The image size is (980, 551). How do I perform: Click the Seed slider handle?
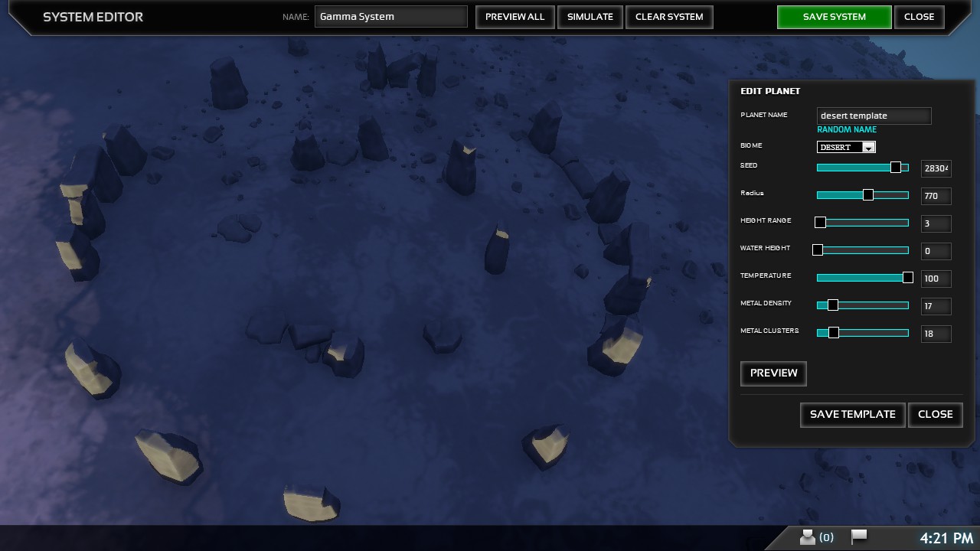[895, 168]
